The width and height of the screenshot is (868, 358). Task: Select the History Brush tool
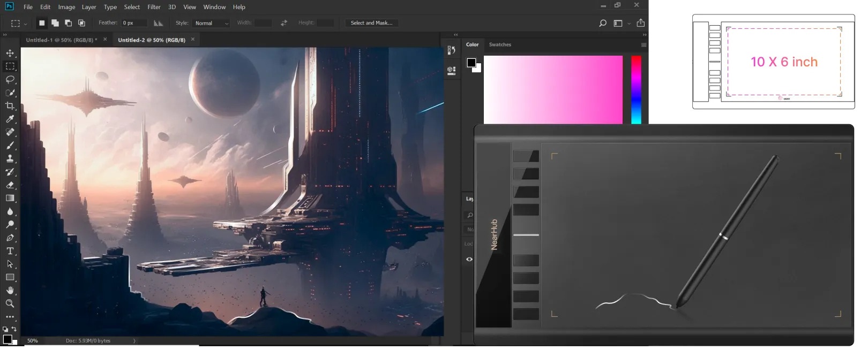tap(10, 172)
